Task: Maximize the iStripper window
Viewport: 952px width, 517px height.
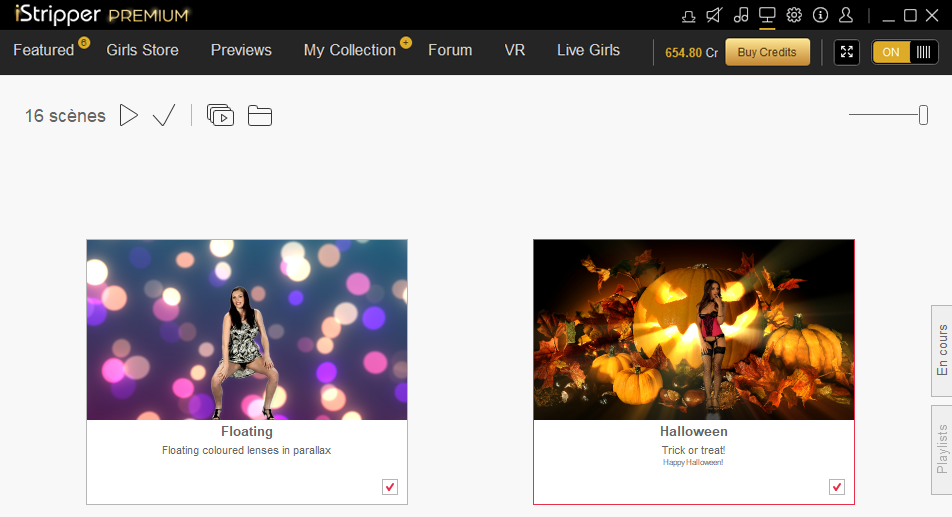Action: pyautogui.click(x=910, y=16)
